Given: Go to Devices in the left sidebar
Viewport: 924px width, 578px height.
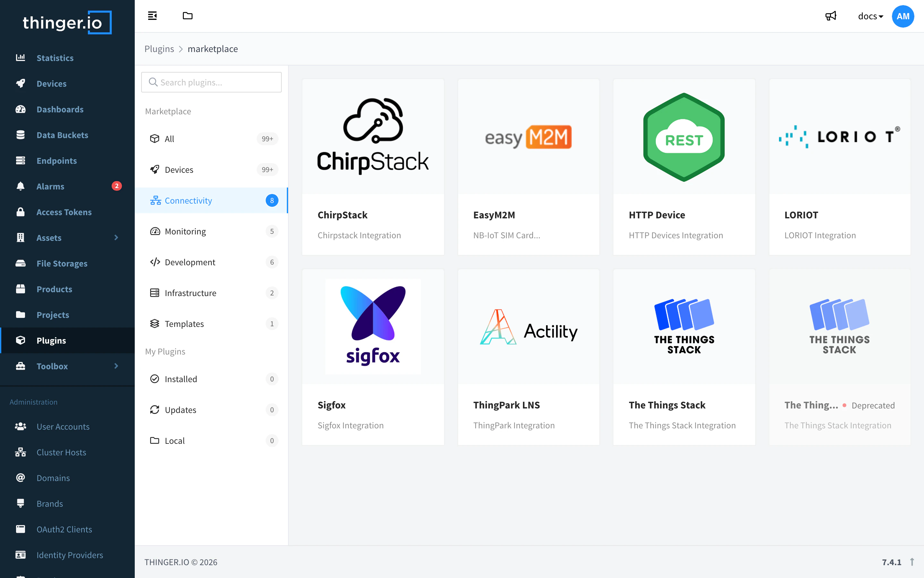Looking at the screenshot, I should point(67,83).
